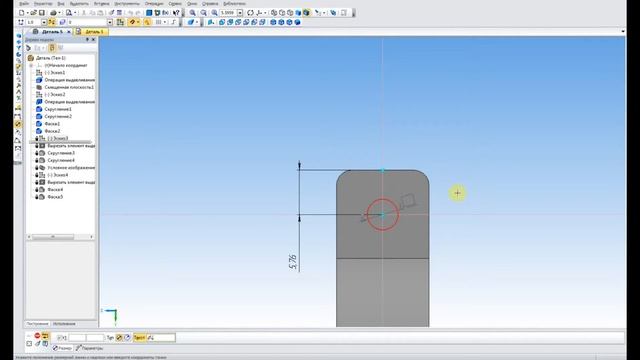Click the Save icon in the toolbar
This screenshot has width=640, height=360.
(x=41, y=13)
